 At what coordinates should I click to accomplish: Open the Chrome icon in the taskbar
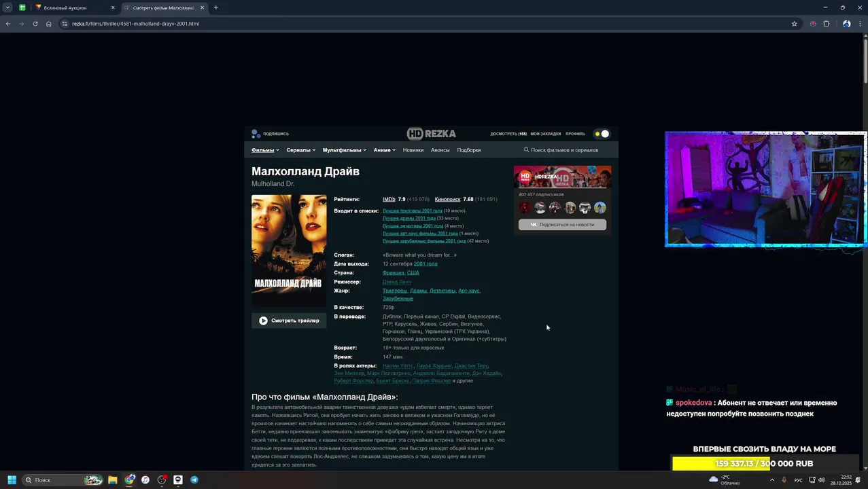[129, 480]
